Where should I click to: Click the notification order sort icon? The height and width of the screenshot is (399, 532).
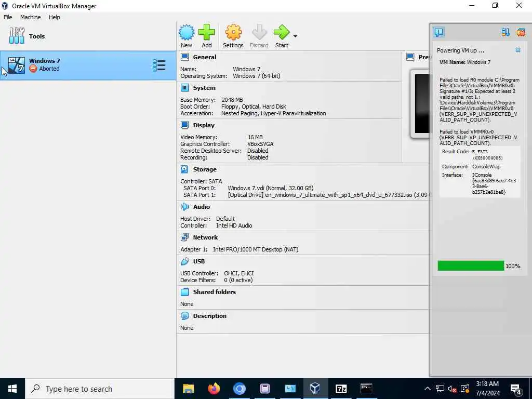tap(506, 32)
